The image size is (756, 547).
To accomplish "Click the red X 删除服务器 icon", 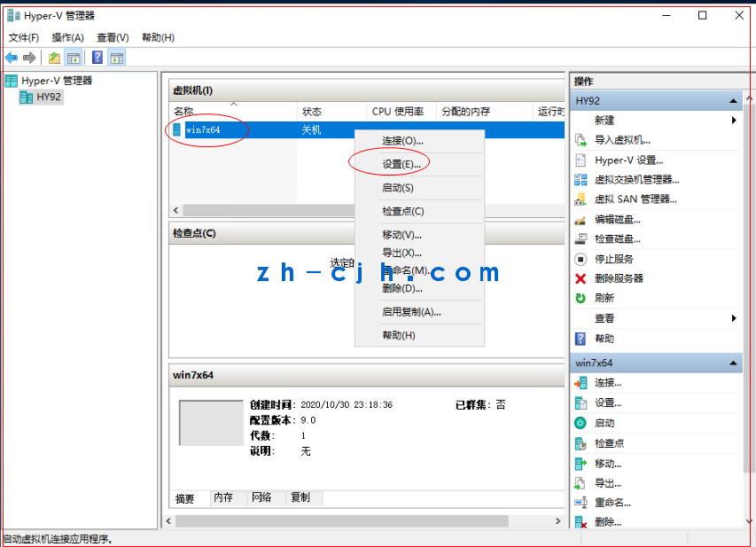I will (581, 278).
